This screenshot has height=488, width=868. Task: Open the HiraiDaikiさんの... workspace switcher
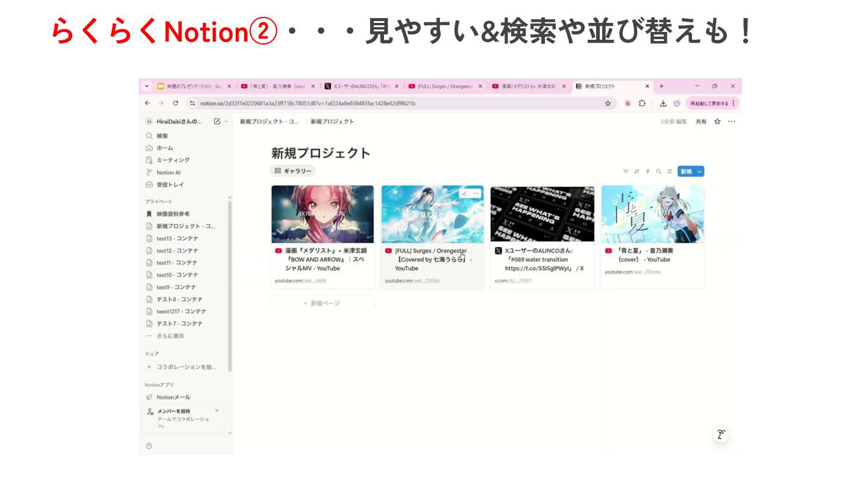click(x=179, y=122)
